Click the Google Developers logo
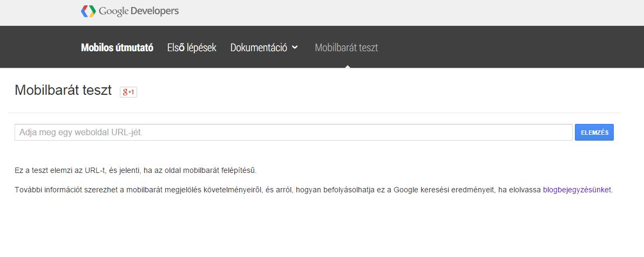Screen dimensions: 644x257 (x=130, y=11)
